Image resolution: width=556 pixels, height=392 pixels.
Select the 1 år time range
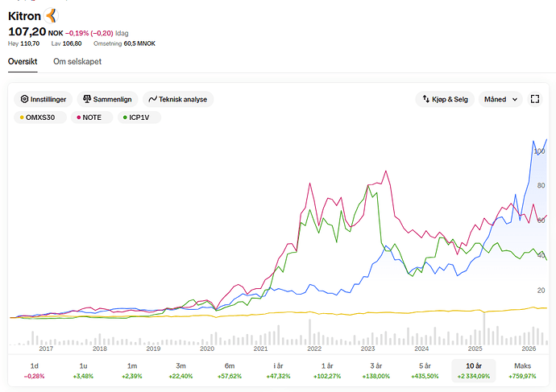coord(327,370)
